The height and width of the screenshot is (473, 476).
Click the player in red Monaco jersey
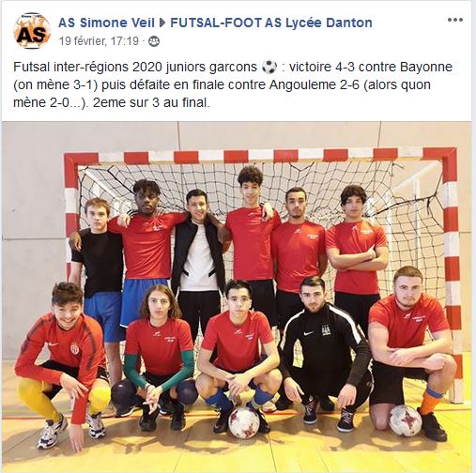point(62,365)
